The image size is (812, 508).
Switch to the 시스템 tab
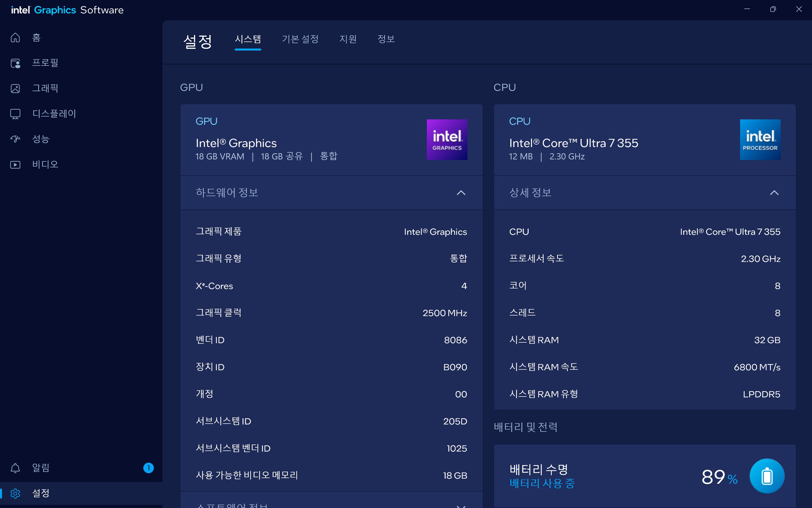[248, 39]
